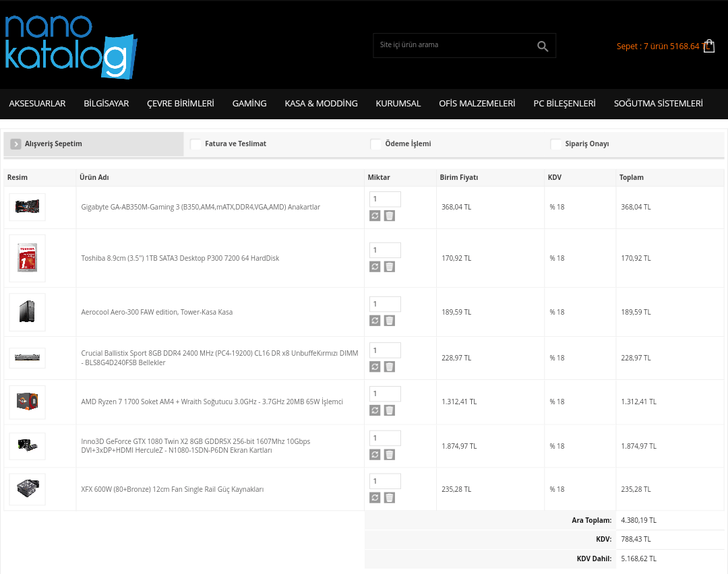Open the shopping bag cart icon
The image size is (728, 574).
(709, 46)
